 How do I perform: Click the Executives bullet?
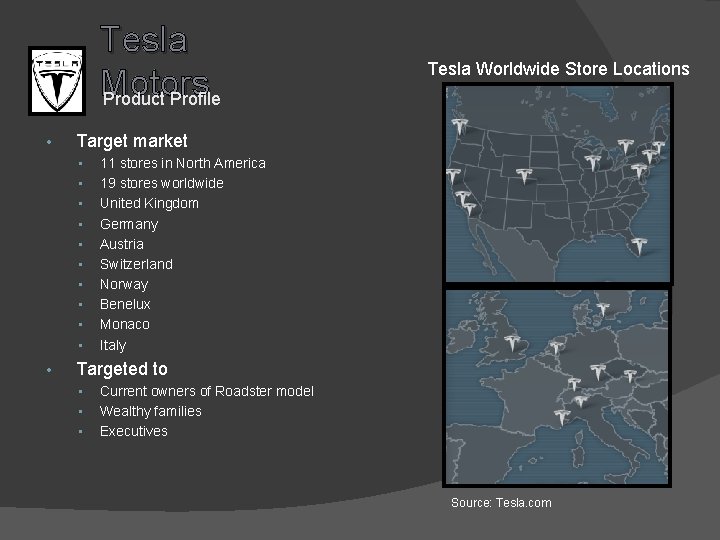pyautogui.click(x=134, y=431)
